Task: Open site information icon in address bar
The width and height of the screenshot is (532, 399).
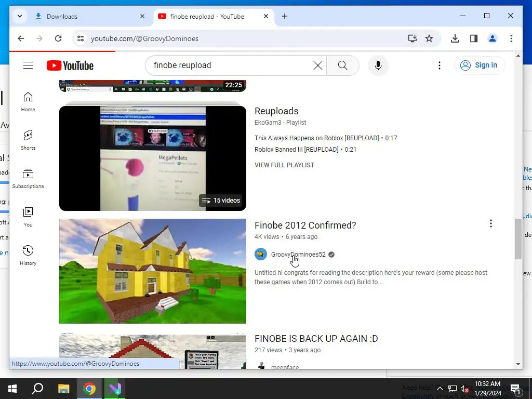Action: tap(81, 38)
